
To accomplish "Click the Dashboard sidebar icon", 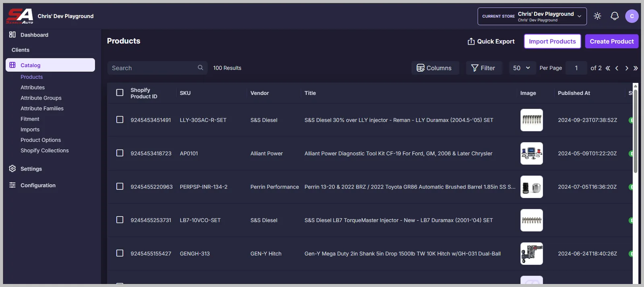I will click(12, 35).
